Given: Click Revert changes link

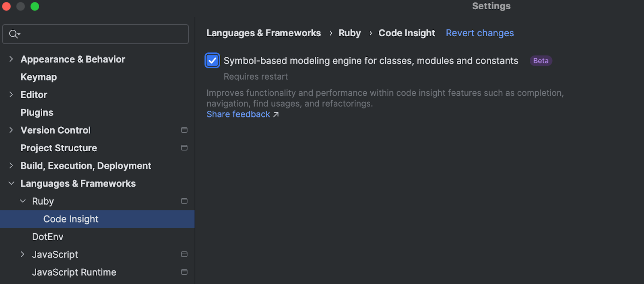Looking at the screenshot, I should pyautogui.click(x=479, y=33).
